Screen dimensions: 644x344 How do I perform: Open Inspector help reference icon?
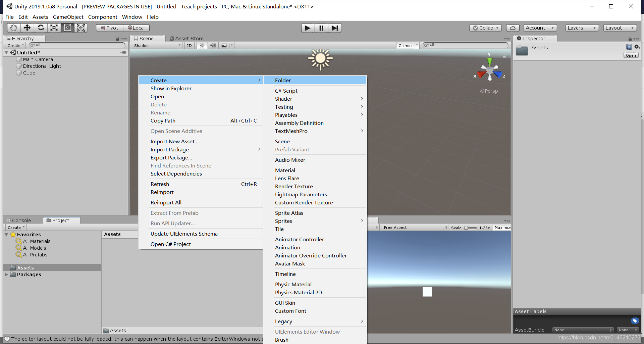[x=629, y=47]
